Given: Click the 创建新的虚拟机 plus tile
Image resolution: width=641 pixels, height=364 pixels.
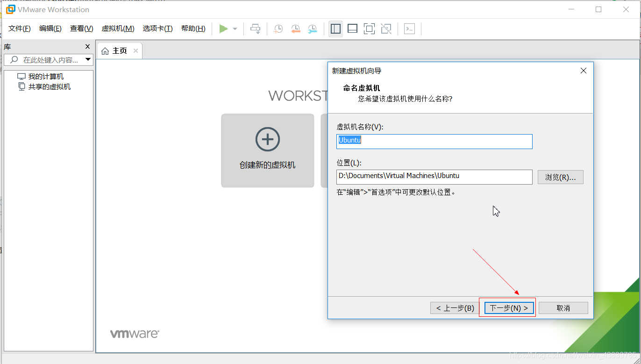Looking at the screenshot, I should (267, 150).
